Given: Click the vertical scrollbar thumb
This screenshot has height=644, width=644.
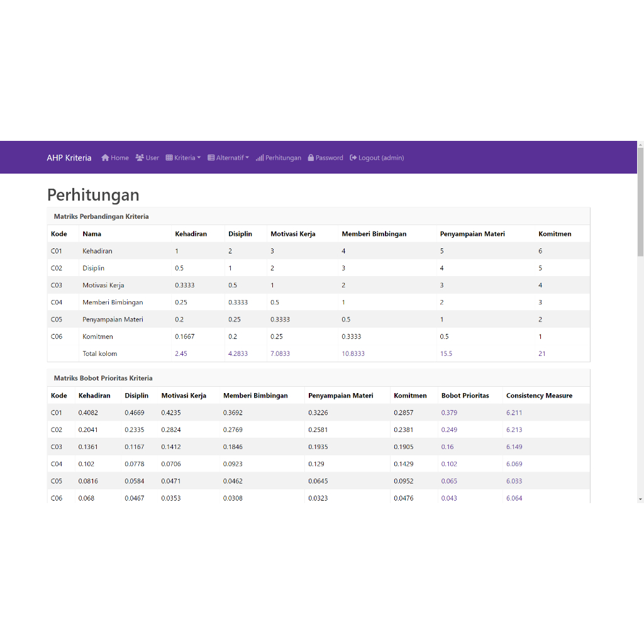Looking at the screenshot, I should 640,201.
